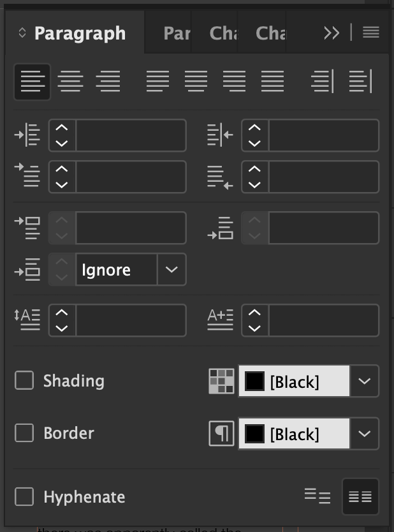Viewport: 394px width, 532px height.
Task: Click the paragraph mark icon next to Border
Action: (221, 433)
